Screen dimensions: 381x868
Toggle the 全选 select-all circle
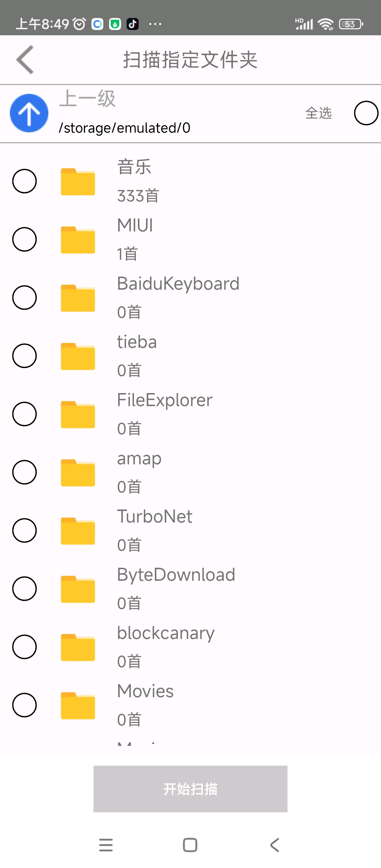tap(366, 113)
